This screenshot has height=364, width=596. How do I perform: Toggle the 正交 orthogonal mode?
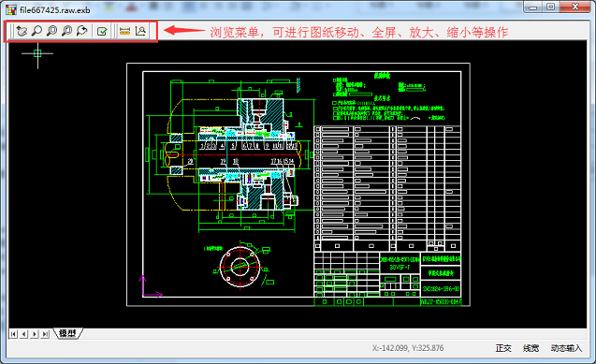click(503, 348)
